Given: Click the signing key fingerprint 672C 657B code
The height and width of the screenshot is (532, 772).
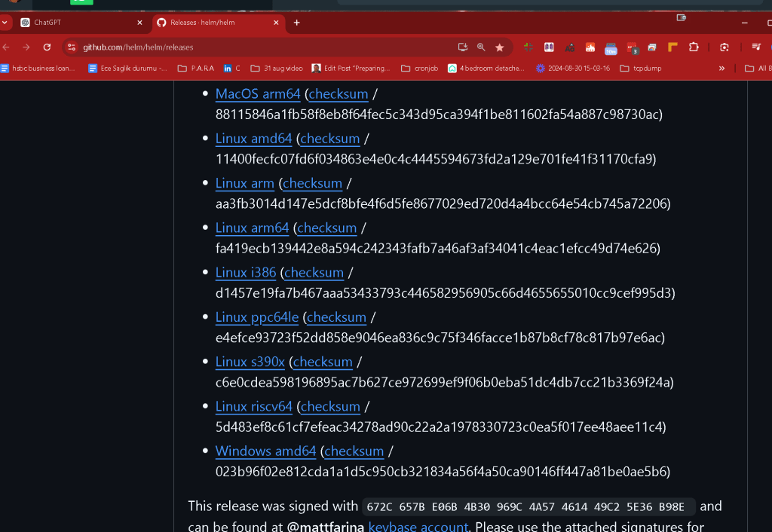Looking at the screenshot, I should tap(528, 506).
